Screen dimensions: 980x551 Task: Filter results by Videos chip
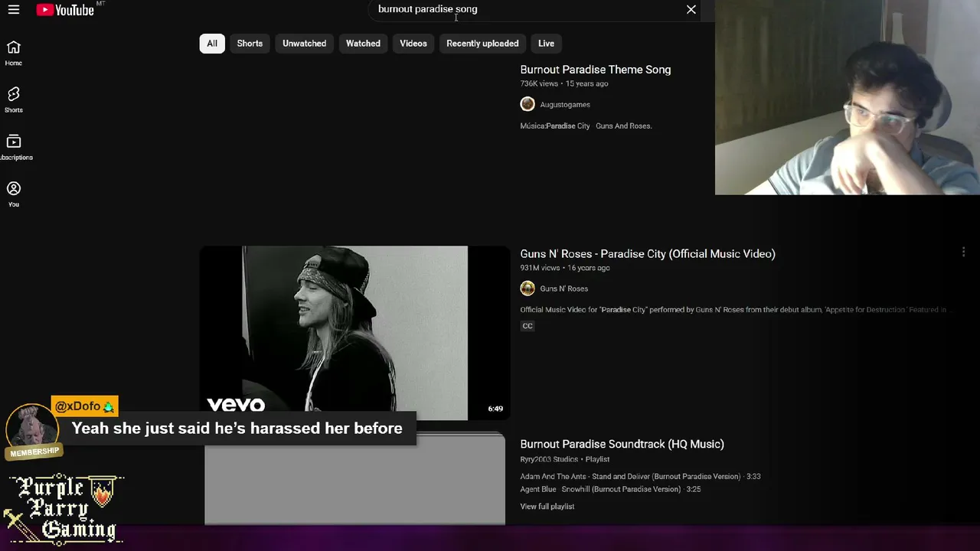click(413, 44)
